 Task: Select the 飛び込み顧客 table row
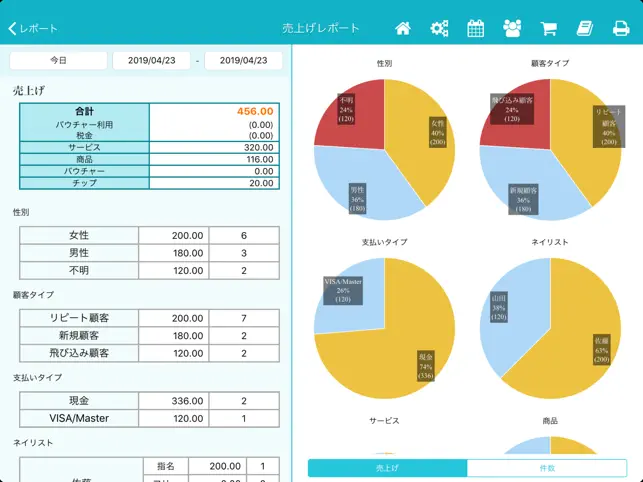149,353
